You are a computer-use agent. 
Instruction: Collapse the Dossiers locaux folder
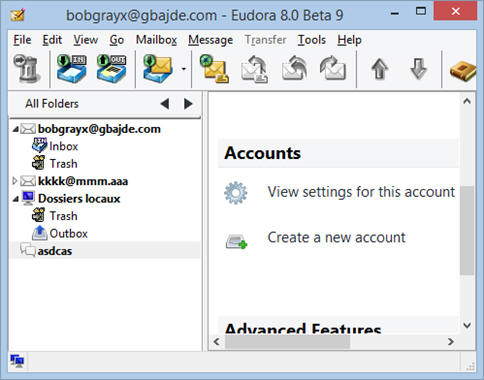point(15,199)
